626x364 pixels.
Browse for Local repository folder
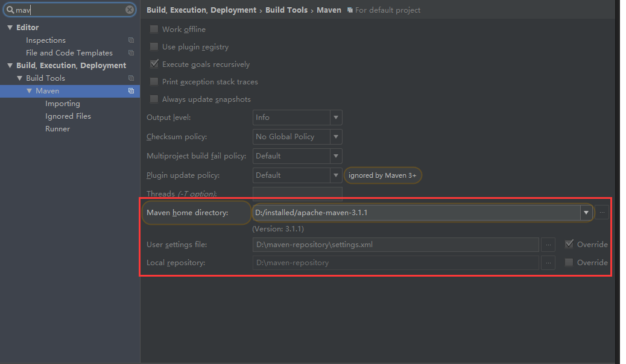pyautogui.click(x=548, y=263)
